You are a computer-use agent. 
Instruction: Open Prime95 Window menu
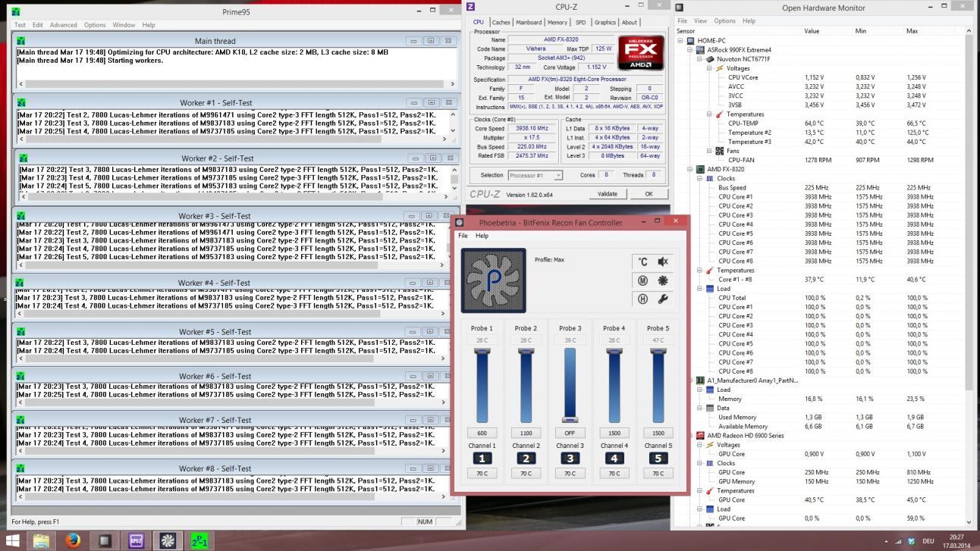click(x=124, y=25)
